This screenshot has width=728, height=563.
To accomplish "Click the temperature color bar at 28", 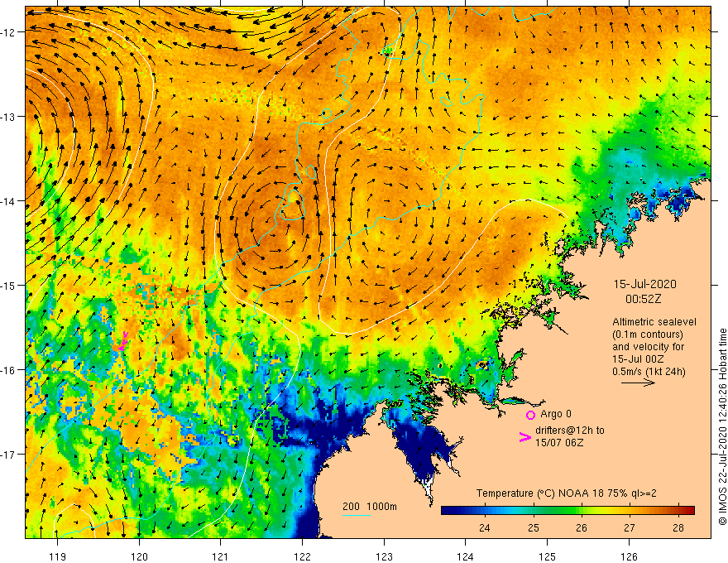I will tap(678, 511).
